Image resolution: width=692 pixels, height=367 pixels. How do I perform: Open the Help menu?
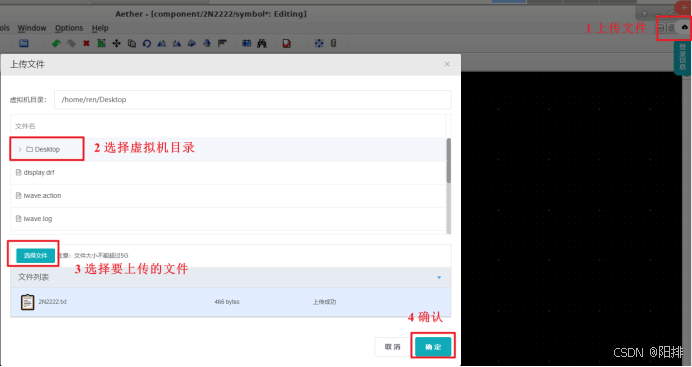coord(100,28)
